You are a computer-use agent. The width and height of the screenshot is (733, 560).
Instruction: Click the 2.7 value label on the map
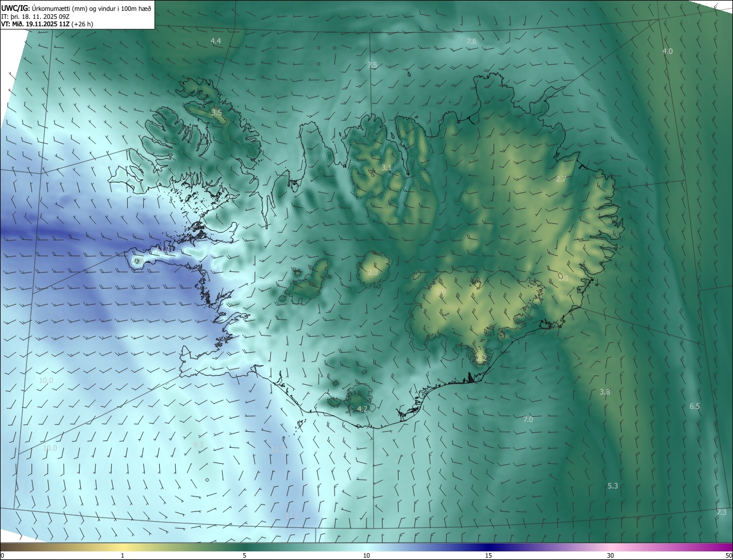point(561,179)
